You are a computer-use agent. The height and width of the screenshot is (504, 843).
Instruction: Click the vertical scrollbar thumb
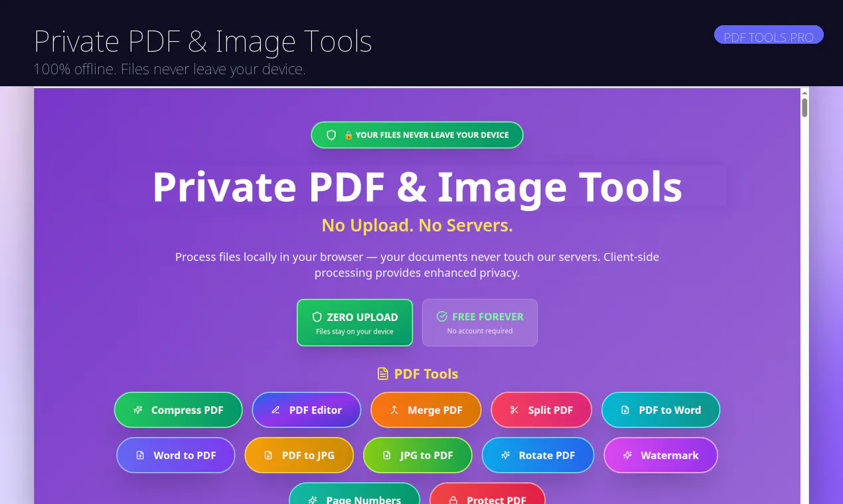coord(805,107)
